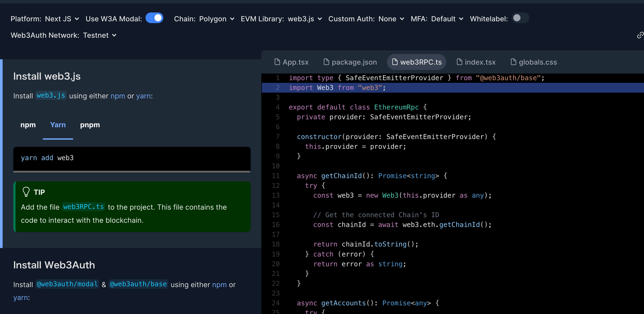Open the yarn link in Install web3.js
This screenshot has height=314, width=644.
tap(143, 96)
